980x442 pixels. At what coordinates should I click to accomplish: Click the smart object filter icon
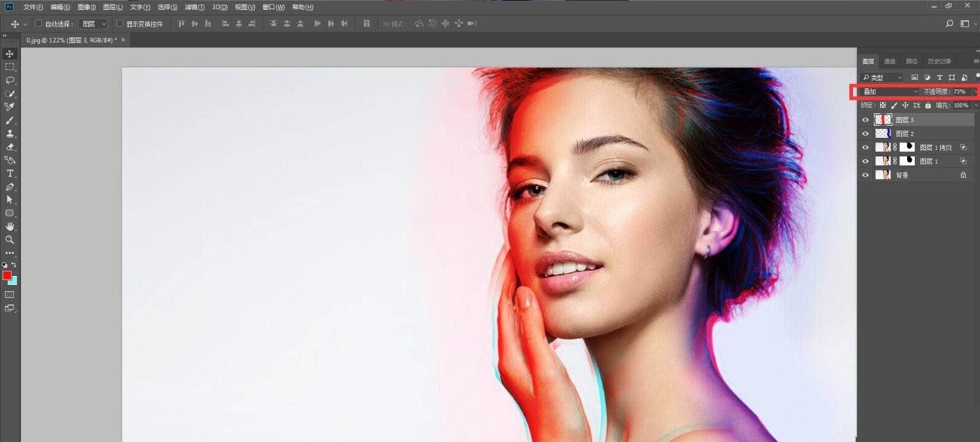pos(964,77)
